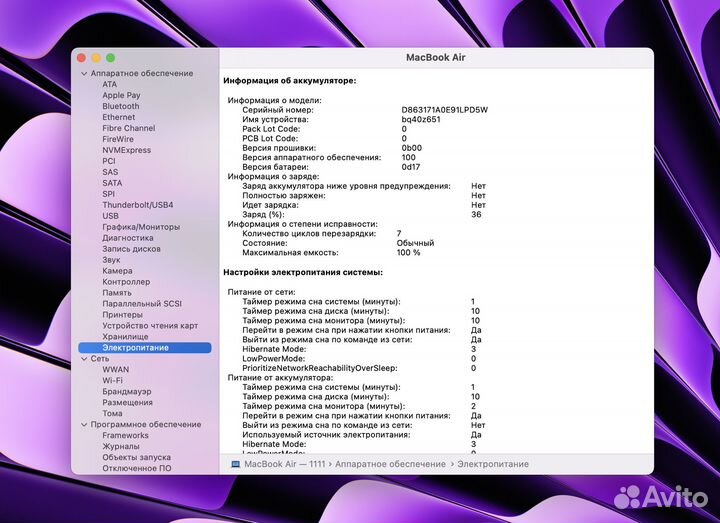Click the MacBook Air window title
This screenshot has width=720, height=523.
point(436,57)
